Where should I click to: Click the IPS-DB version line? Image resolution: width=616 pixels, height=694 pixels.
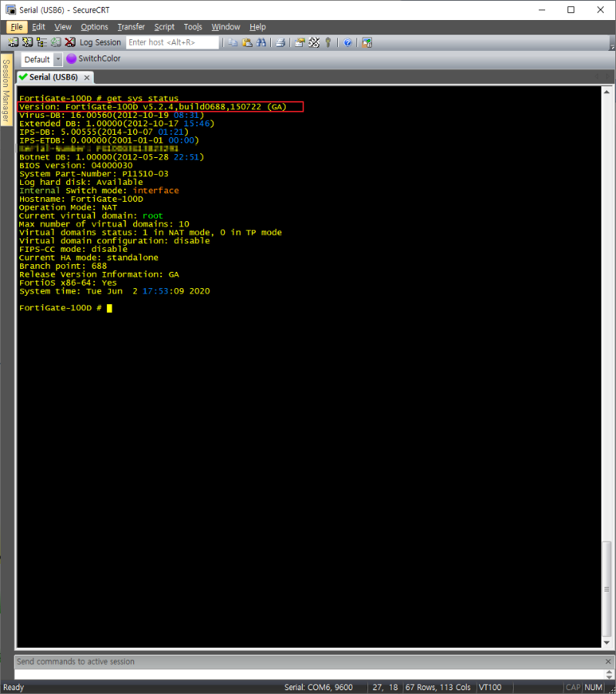104,132
